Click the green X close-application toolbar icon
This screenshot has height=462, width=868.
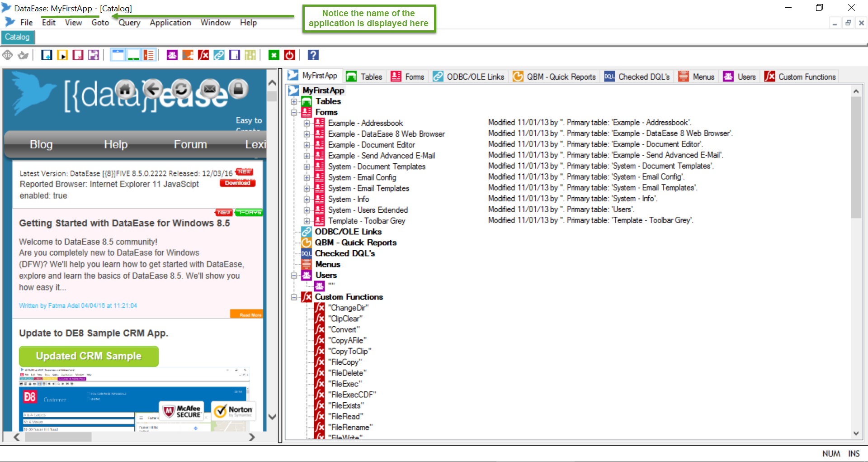274,55
